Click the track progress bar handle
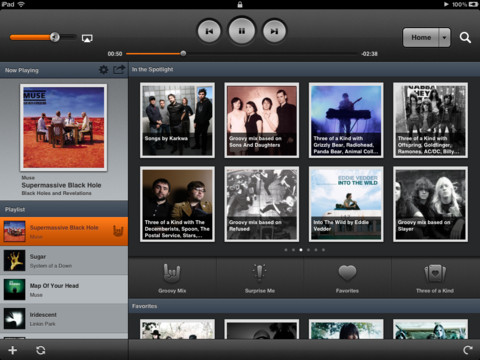This screenshot has width=480, height=360. click(x=183, y=53)
